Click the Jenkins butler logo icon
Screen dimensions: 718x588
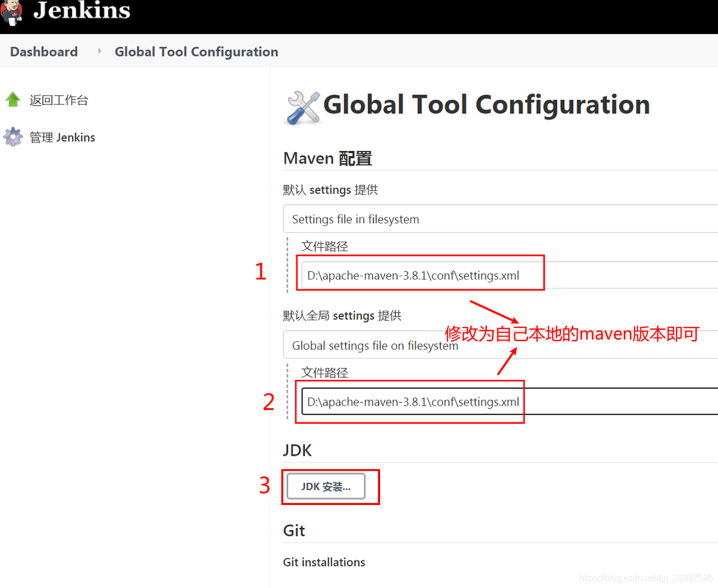pyautogui.click(x=11, y=12)
